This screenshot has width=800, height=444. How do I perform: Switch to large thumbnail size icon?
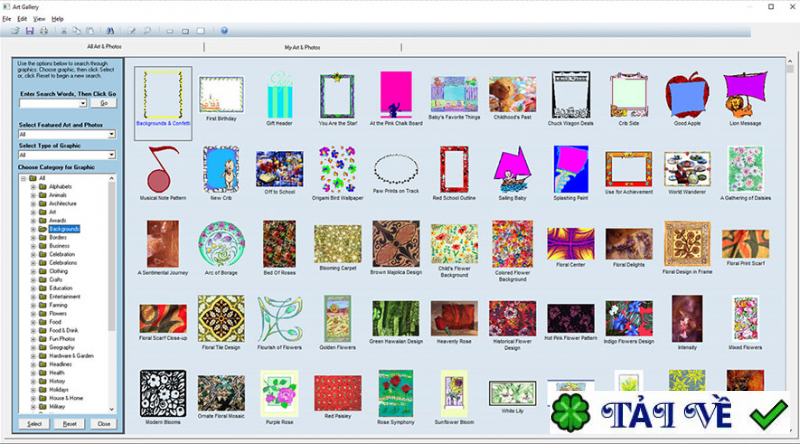[201, 31]
